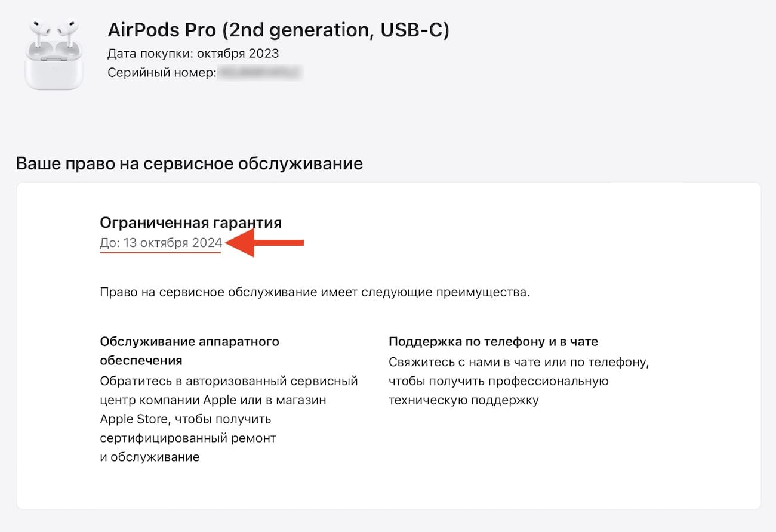Select the blurred serial number value
The width and height of the screenshot is (776, 532).
[260, 73]
